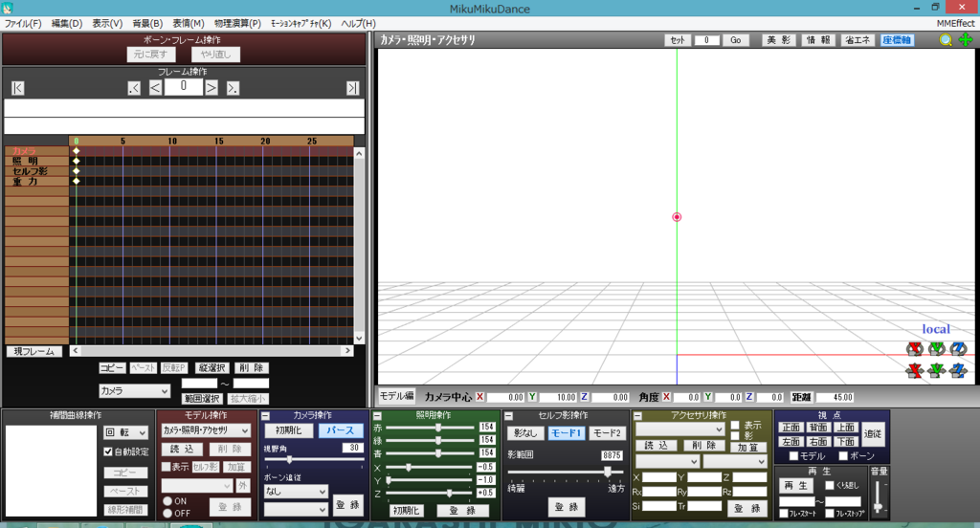Jump to the last frame
This screenshot has width=980, height=528.
[353, 88]
